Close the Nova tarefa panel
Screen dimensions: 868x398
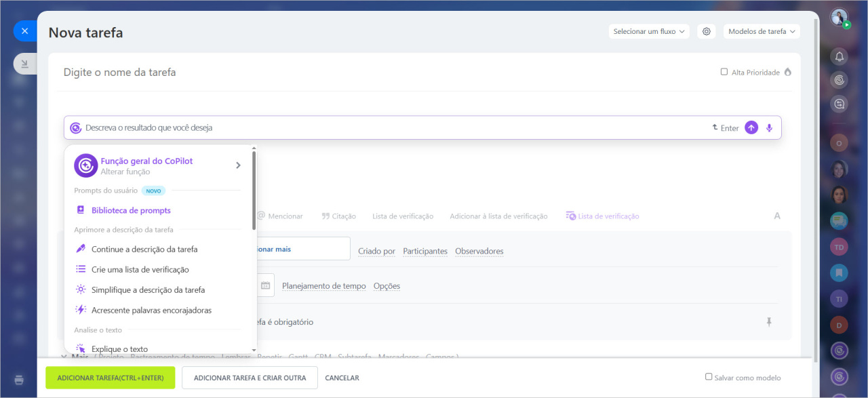[25, 31]
